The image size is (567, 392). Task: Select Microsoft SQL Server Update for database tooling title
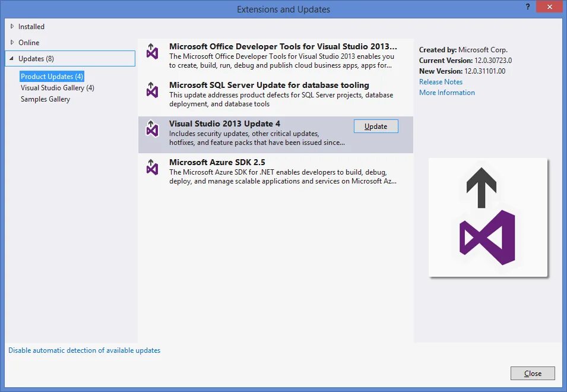269,85
